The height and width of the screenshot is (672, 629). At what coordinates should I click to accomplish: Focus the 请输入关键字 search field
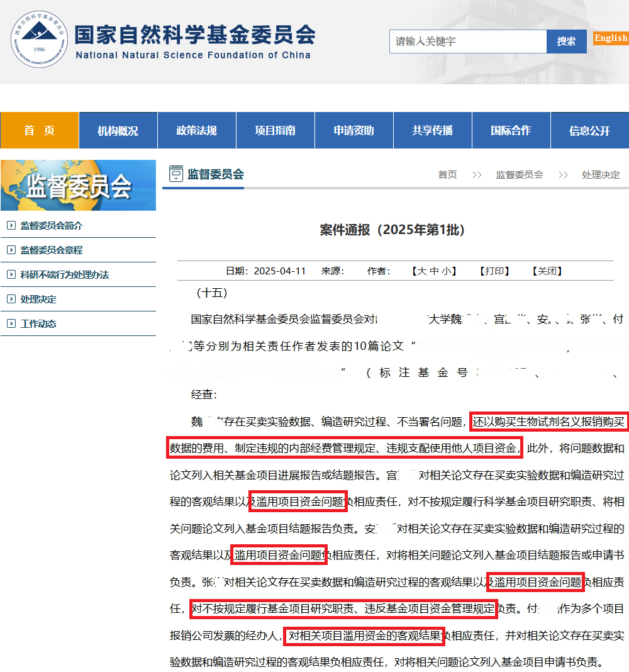pyautogui.click(x=467, y=42)
